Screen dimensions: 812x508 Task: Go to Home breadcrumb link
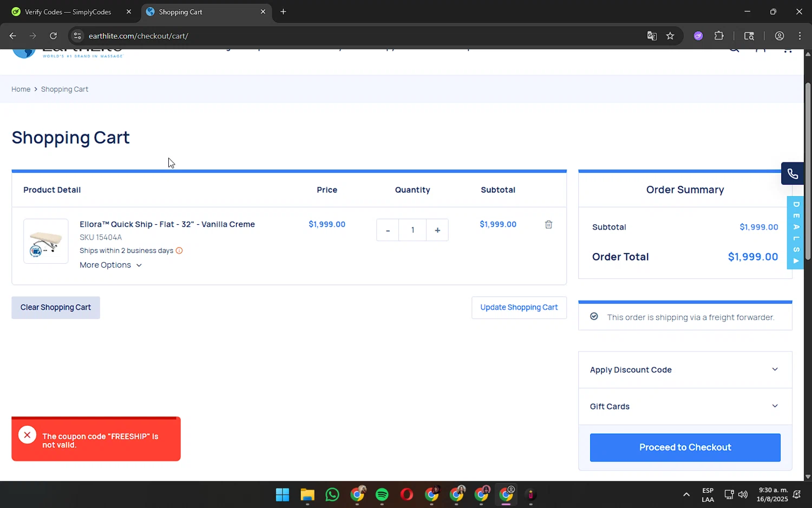point(21,89)
